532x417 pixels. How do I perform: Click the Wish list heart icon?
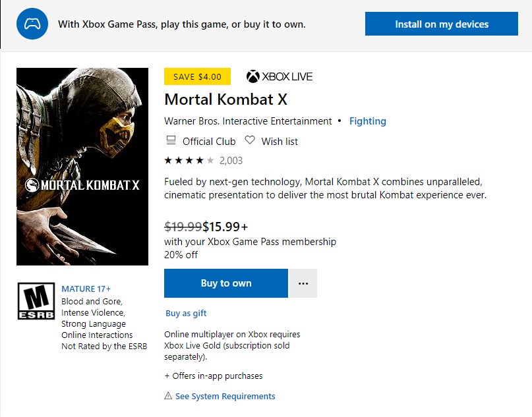(250, 141)
